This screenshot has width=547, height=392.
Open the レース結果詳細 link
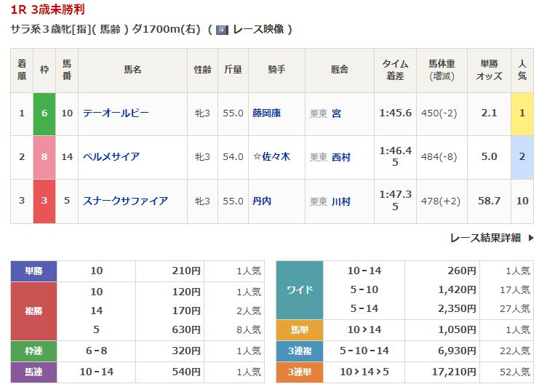(485, 238)
